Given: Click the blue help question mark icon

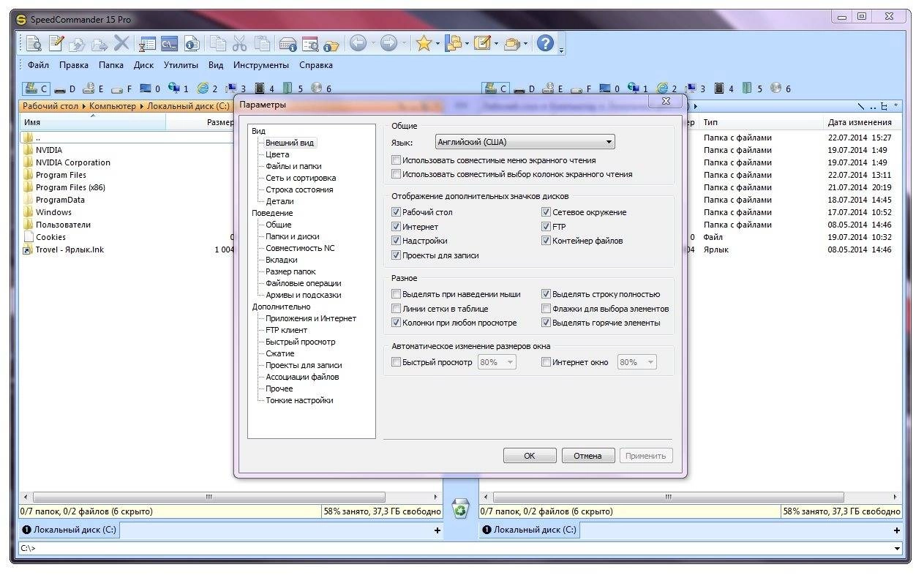Looking at the screenshot, I should (545, 44).
